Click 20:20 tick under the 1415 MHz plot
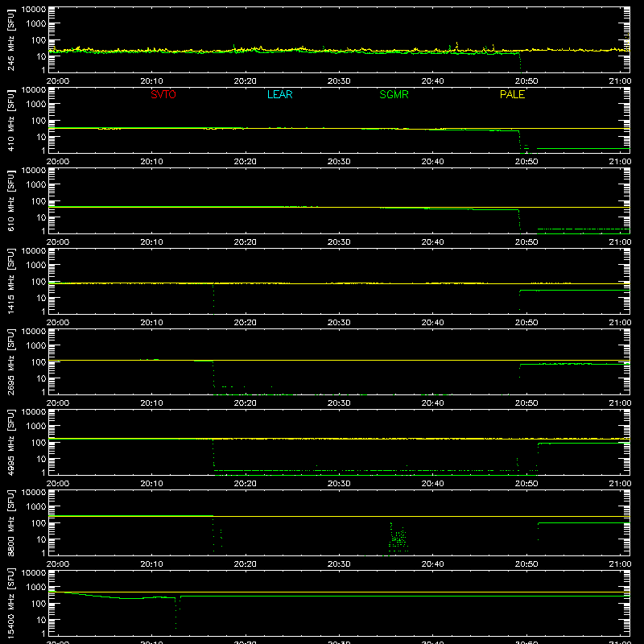 point(246,323)
